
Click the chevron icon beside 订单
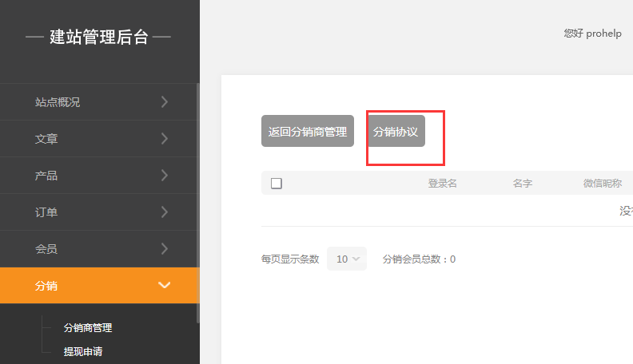164,212
